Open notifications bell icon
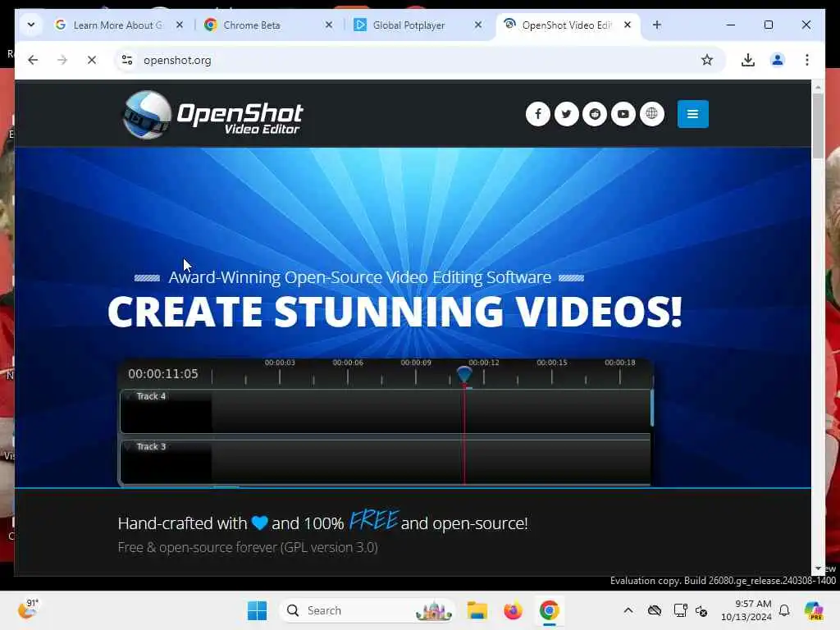The height and width of the screenshot is (630, 840). (x=784, y=610)
